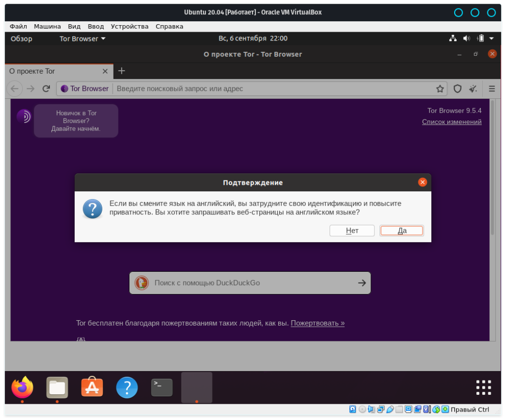
Task: Open the system status menu arrow
Action: (x=491, y=39)
